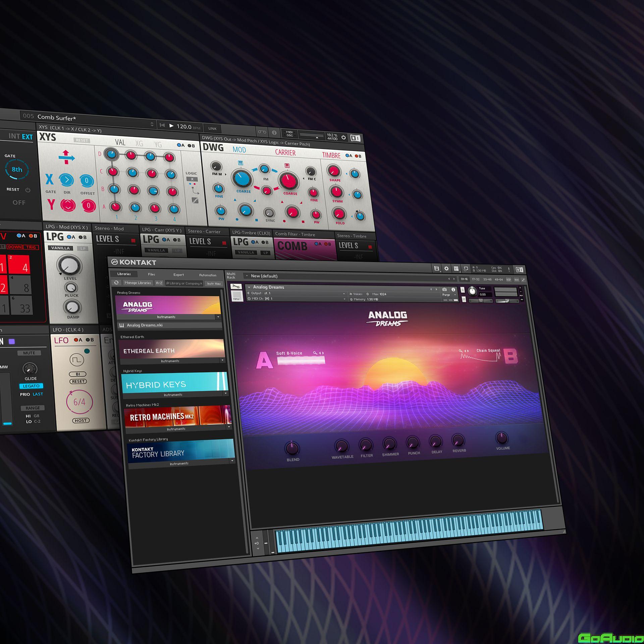Click the Kontakt panic exclamation icon

pyautogui.click(x=509, y=270)
